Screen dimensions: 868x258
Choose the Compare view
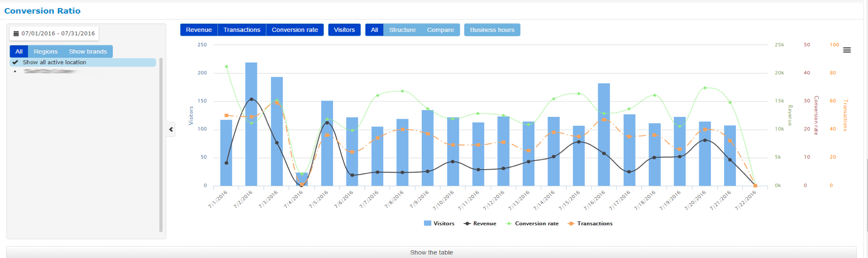coord(440,30)
